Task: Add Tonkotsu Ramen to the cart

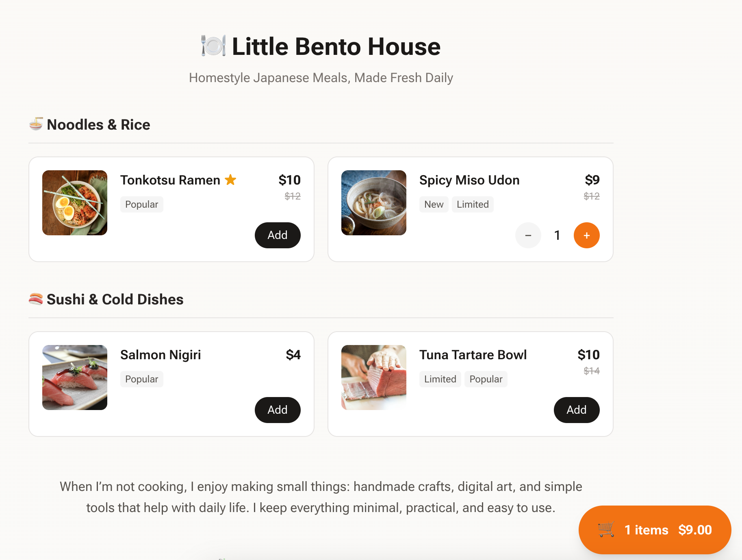Action: coord(277,235)
